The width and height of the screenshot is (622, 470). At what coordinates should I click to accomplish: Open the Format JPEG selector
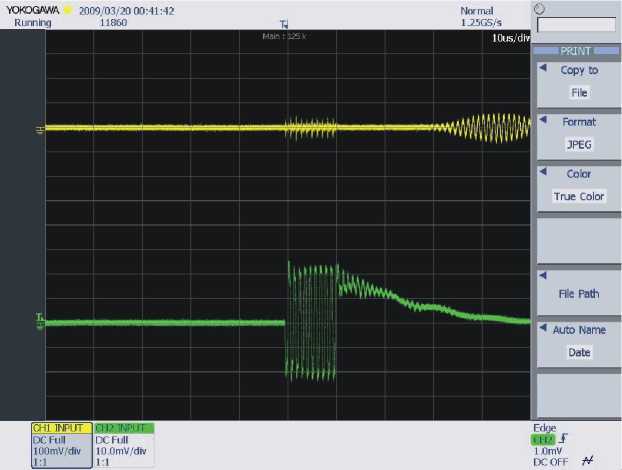click(578, 143)
